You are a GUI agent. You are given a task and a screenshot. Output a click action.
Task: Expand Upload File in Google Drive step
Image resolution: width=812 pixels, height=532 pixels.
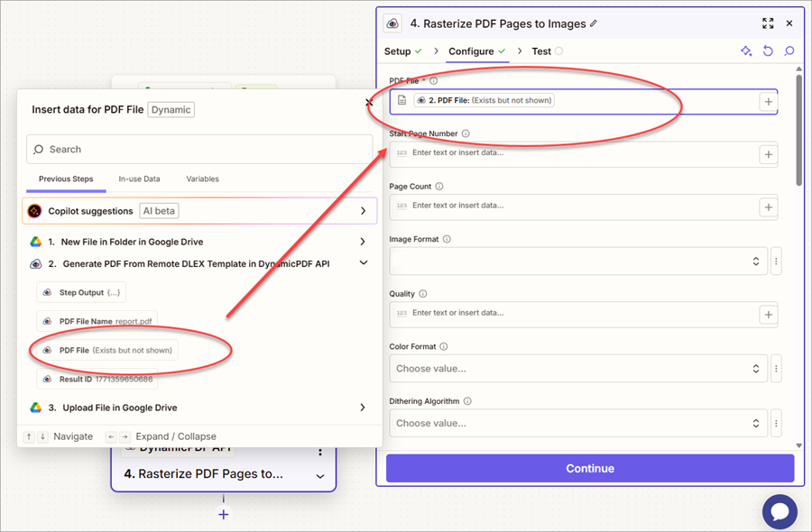[363, 408]
